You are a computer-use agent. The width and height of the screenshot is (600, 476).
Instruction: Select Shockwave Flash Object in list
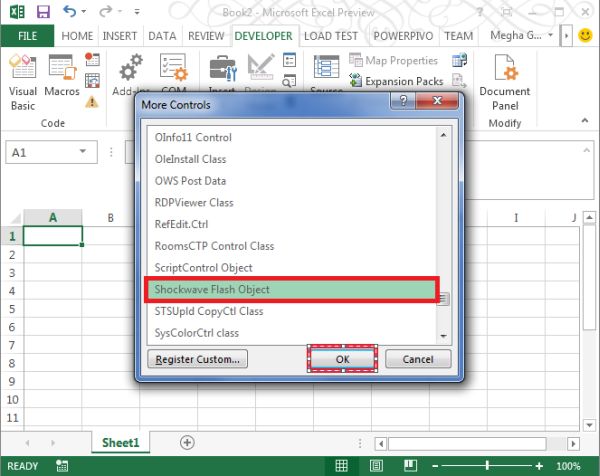[x=291, y=289]
